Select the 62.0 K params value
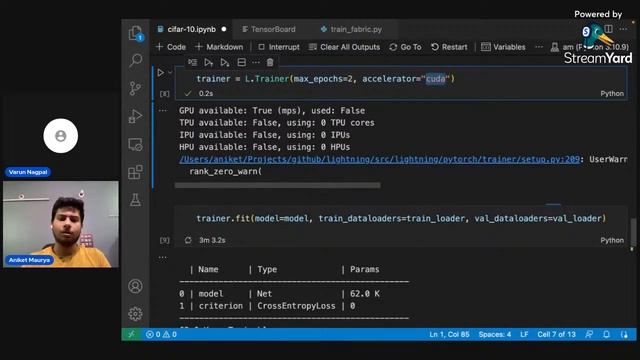 point(364,294)
